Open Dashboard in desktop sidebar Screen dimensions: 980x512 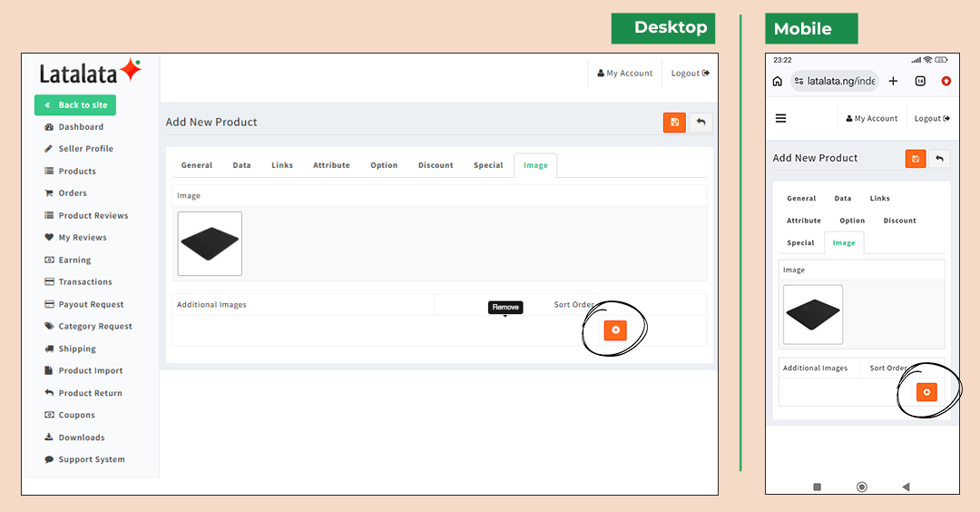click(x=73, y=127)
